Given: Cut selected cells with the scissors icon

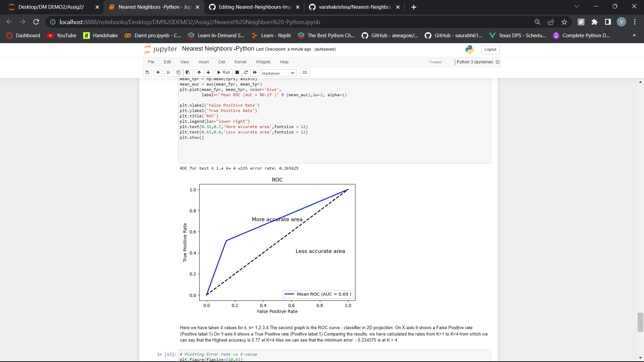Looking at the screenshot, I should pyautogui.click(x=169, y=72).
